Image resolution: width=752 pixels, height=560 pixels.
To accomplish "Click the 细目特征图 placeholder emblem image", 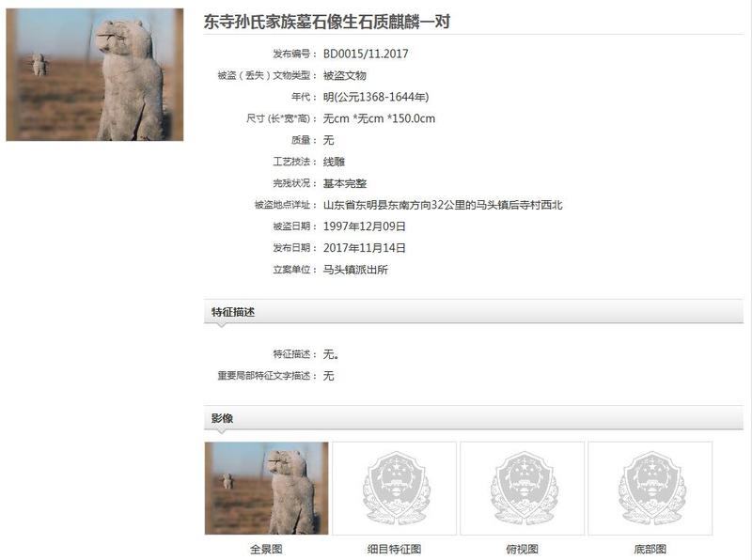I will click(394, 488).
